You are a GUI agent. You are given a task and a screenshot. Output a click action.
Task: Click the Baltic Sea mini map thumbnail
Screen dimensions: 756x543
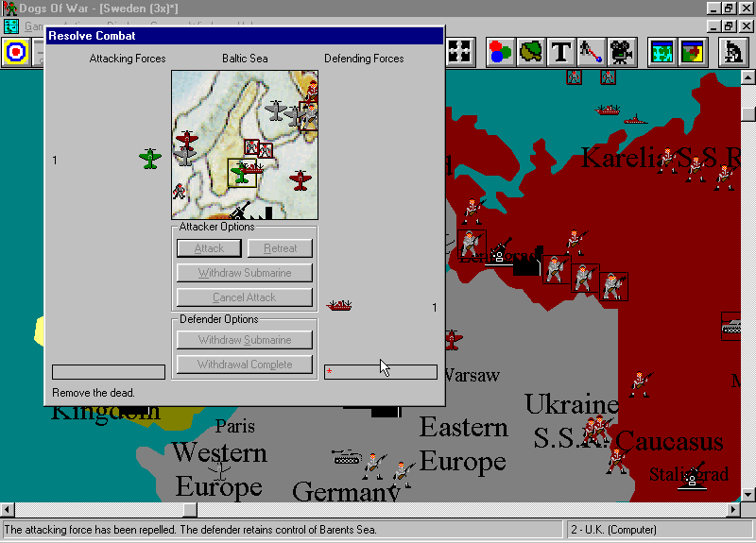pos(245,145)
